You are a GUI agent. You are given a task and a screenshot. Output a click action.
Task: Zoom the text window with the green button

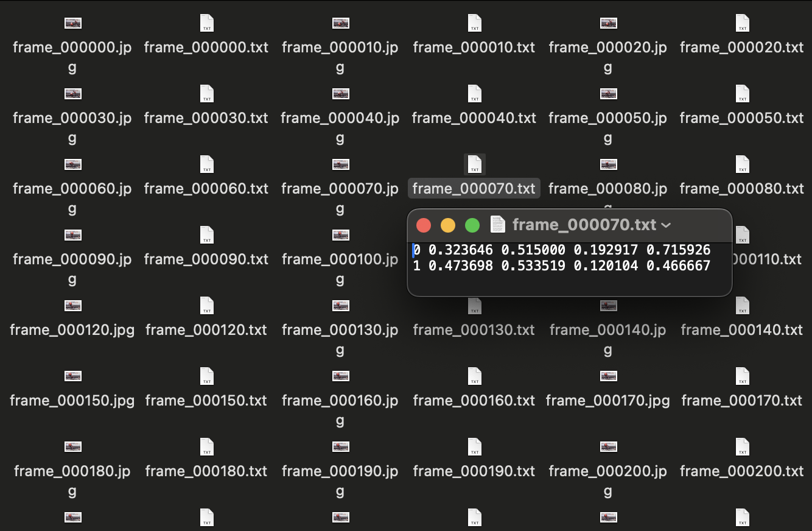point(472,225)
